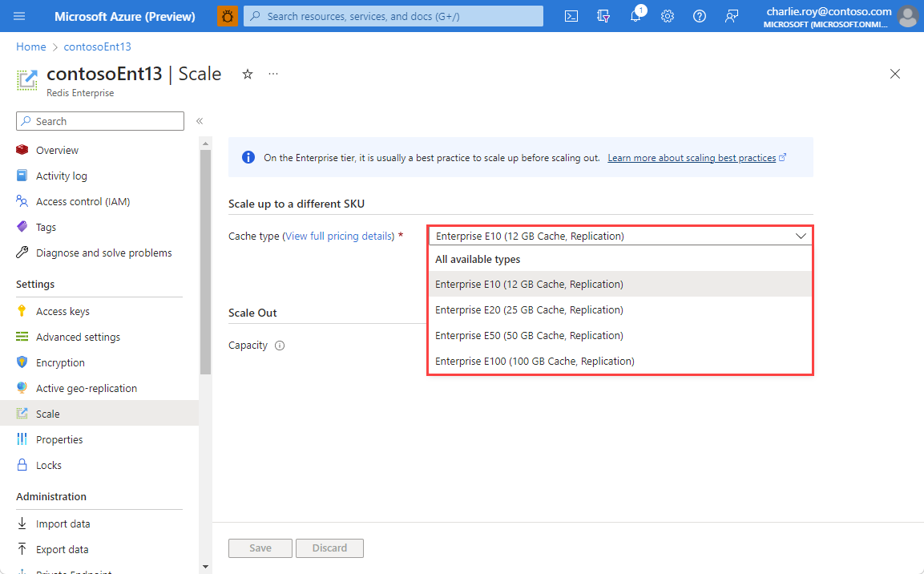The width and height of the screenshot is (924, 574).
Task: Learn more about scaling best practices
Action: [x=691, y=157]
